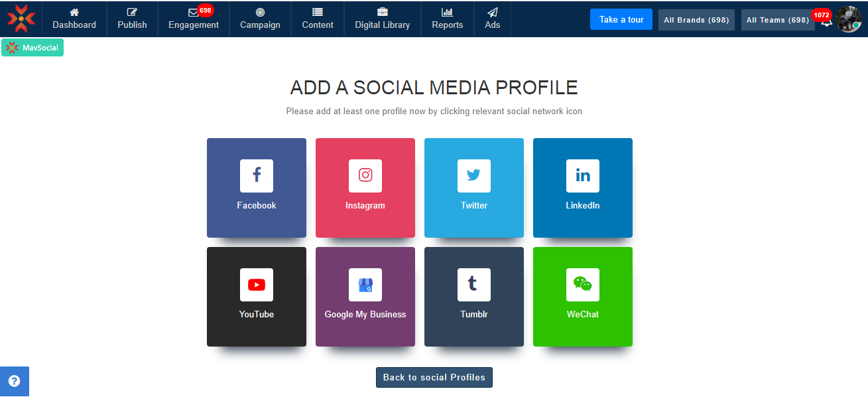This screenshot has height=403, width=868.
Task: Select Google My Business icon
Action: (x=365, y=296)
